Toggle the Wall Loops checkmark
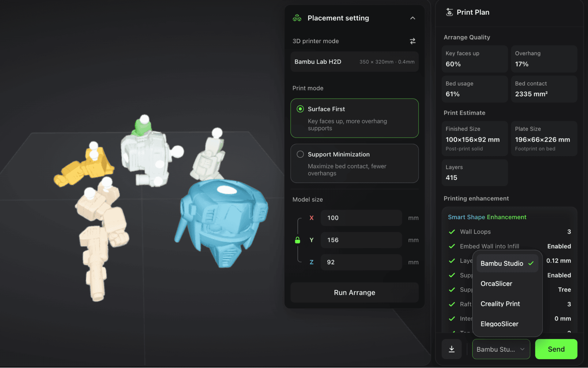The image size is (588, 368). tap(452, 232)
